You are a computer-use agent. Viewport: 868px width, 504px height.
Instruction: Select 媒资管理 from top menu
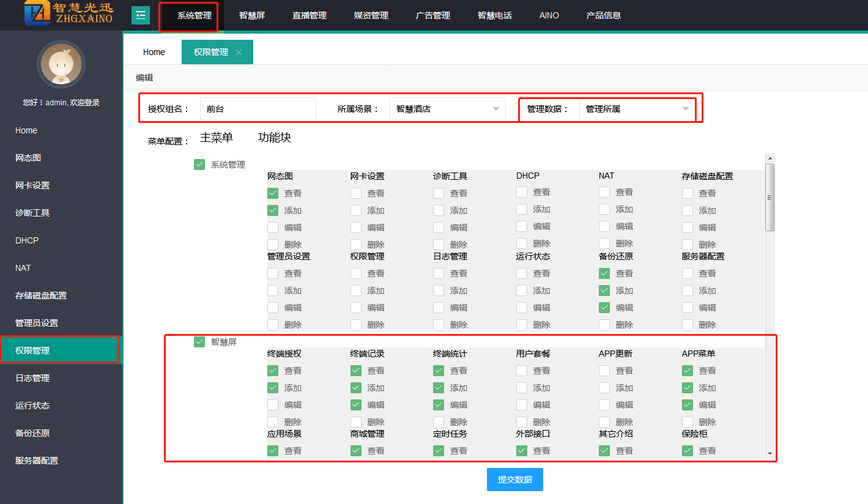(x=371, y=15)
